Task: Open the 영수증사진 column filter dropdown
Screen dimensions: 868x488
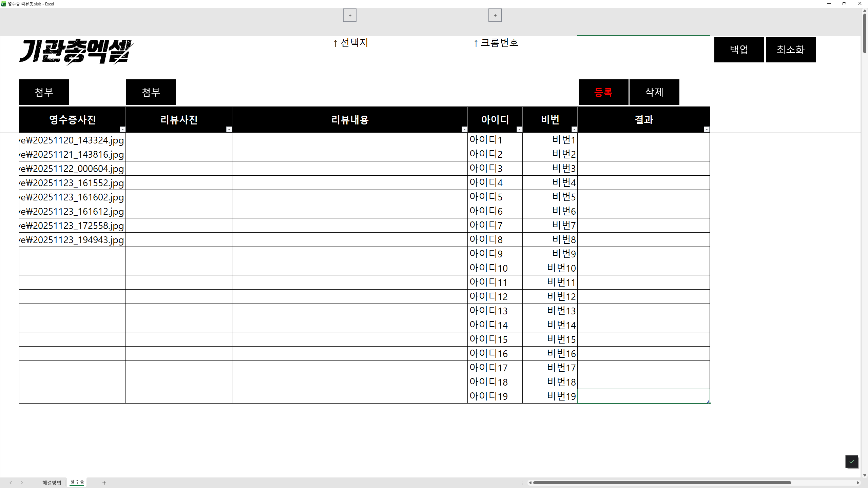Action: coord(122,130)
